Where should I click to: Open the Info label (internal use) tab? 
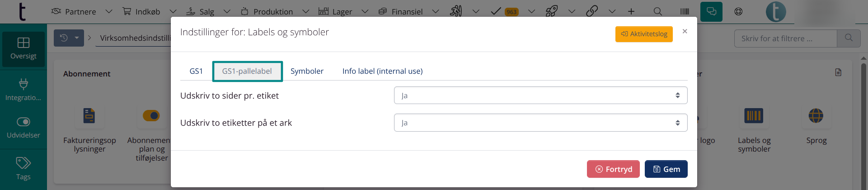tap(382, 71)
